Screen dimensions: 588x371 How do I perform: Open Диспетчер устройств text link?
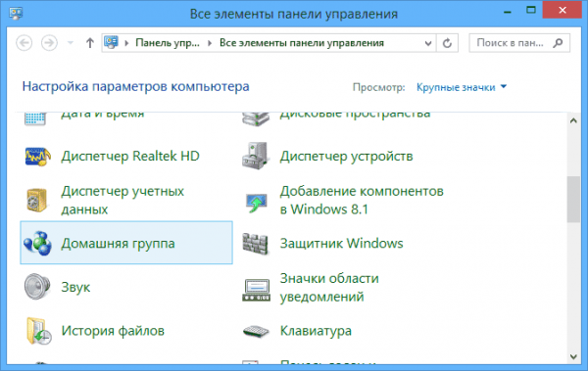pos(346,156)
